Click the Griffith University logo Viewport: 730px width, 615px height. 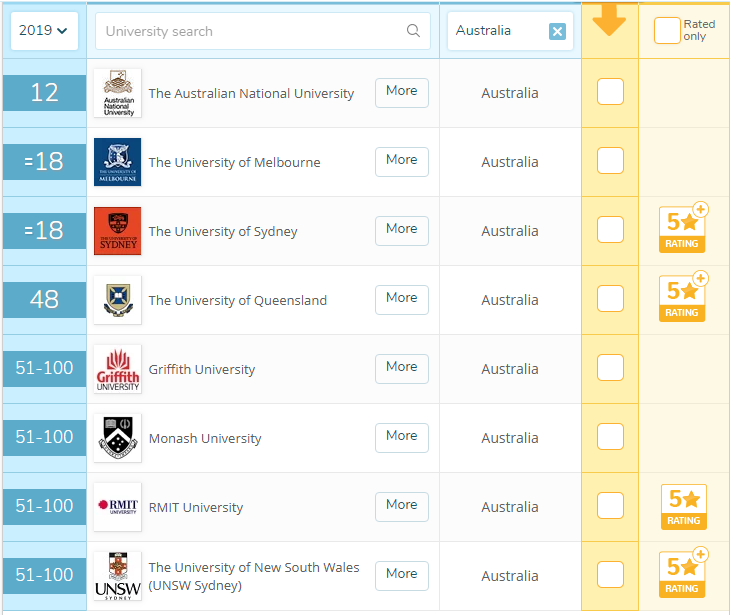point(117,369)
